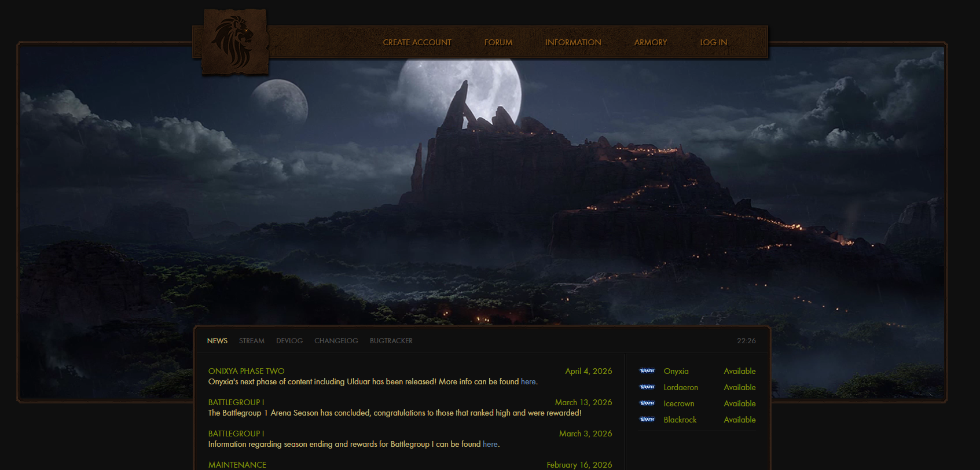Click the March 3, 2026 date

(586, 434)
